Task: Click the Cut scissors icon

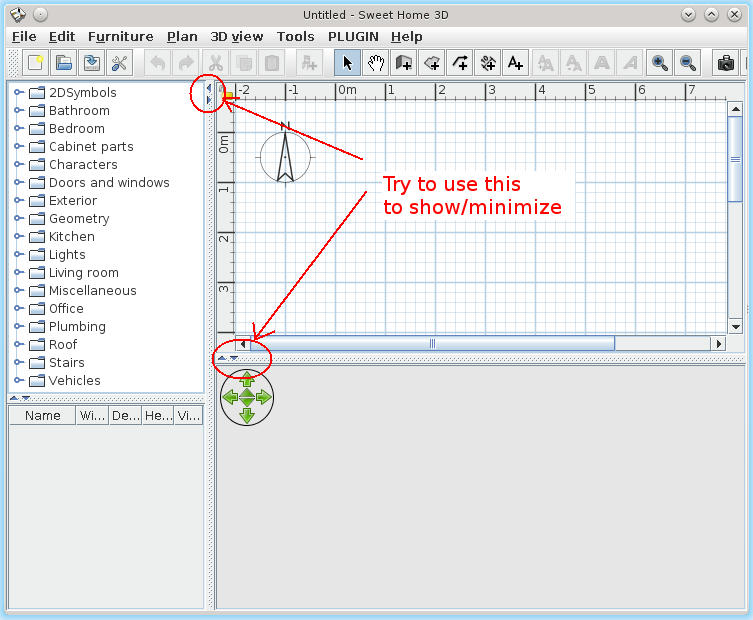Action: [x=216, y=63]
